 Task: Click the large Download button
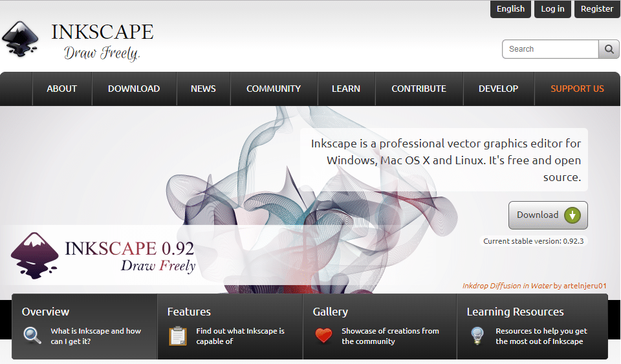[547, 215]
